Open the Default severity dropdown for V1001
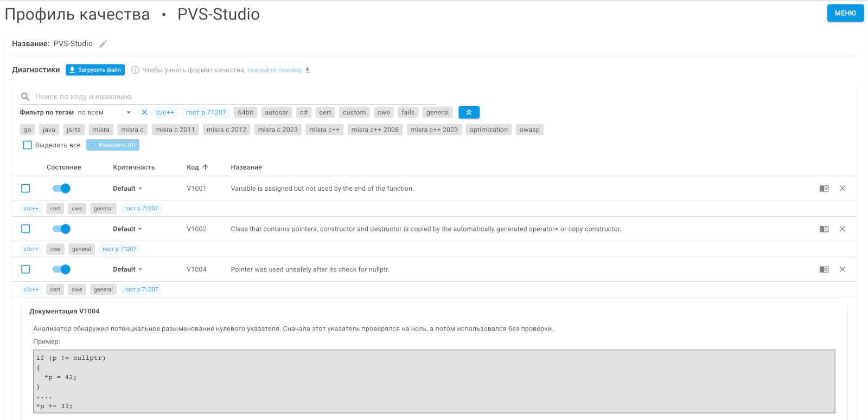Image resolution: width=868 pixels, height=420 pixels. tap(127, 189)
